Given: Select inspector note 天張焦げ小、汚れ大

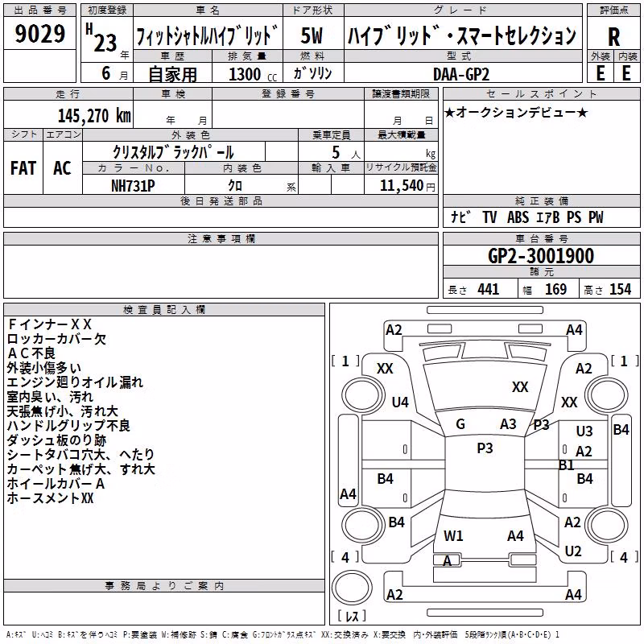Looking at the screenshot, I should tap(63, 411).
